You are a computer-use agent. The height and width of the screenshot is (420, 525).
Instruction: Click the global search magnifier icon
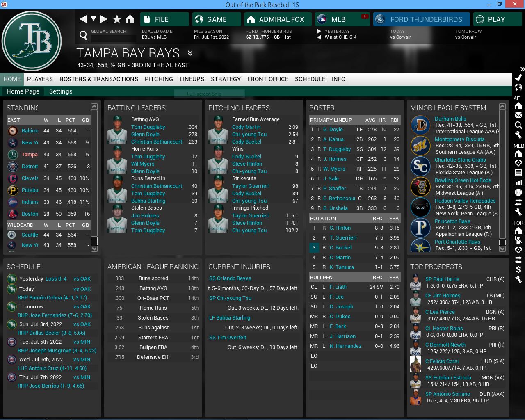tap(83, 36)
